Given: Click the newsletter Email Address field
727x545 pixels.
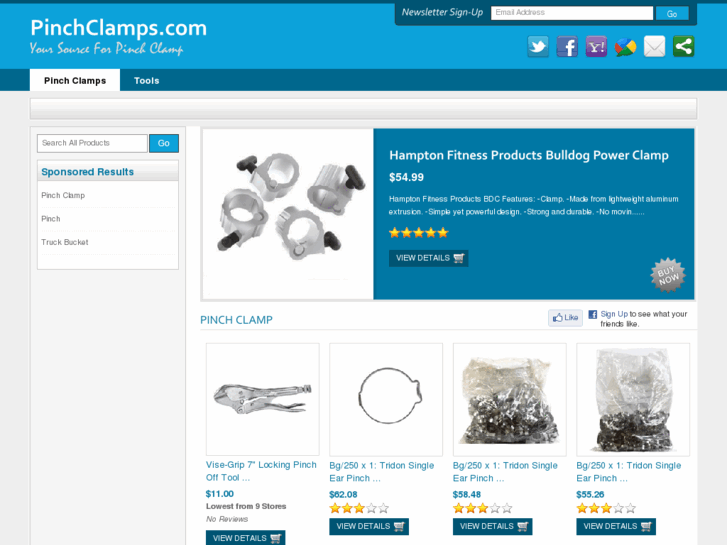Looking at the screenshot, I should (x=572, y=13).
